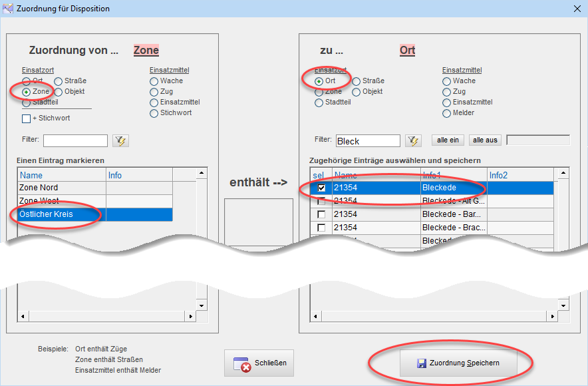Choose Wache under left Einsatzmittel
This screenshot has height=386, width=588.
(x=154, y=81)
